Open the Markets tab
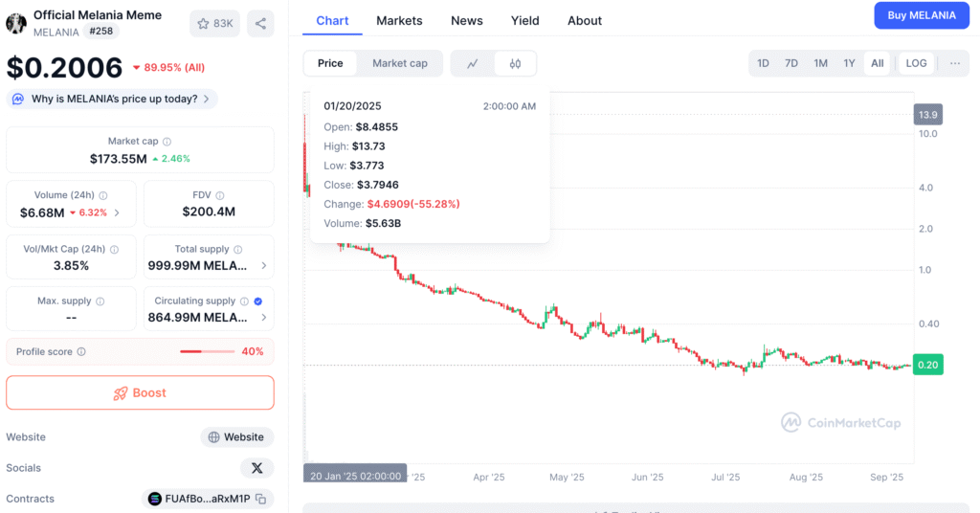 tap(399, 20)
